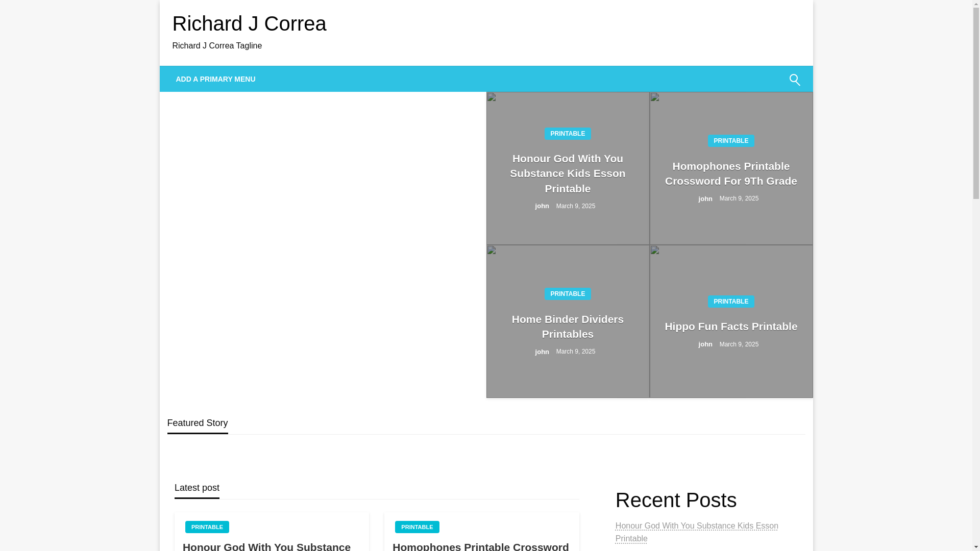Click the Featured Story heading

click(198, 423)
